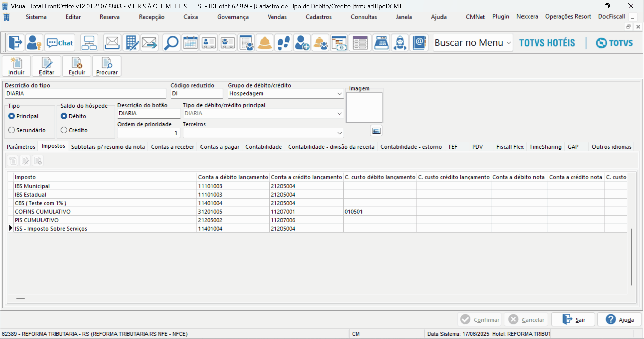This screenshot has width=644, height=339.
Task: Open the Governança menu
Action: point(233,17)
